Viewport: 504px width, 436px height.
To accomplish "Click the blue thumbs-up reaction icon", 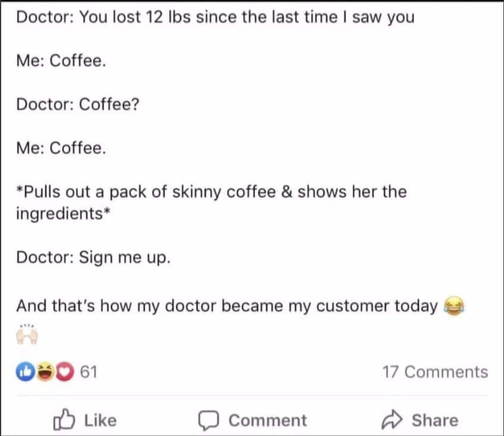I will (x=25, y=372).
